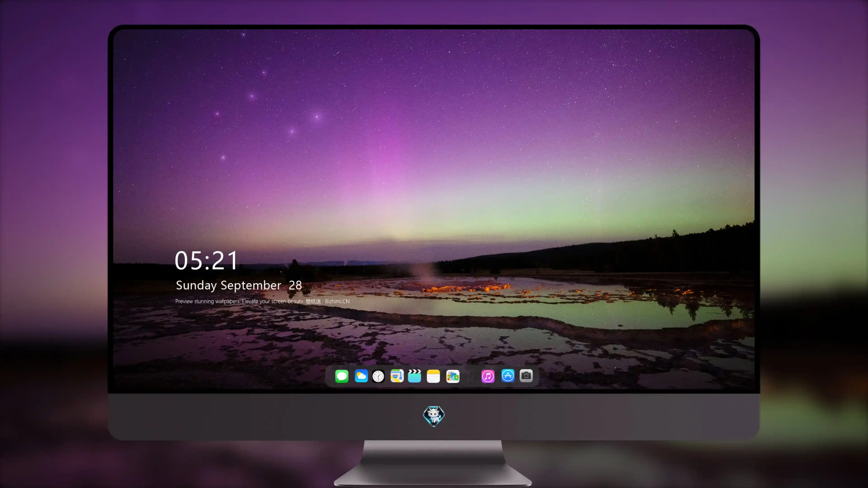Open the Clock app in the dock

pyautogui.click(x=378, y=376)
